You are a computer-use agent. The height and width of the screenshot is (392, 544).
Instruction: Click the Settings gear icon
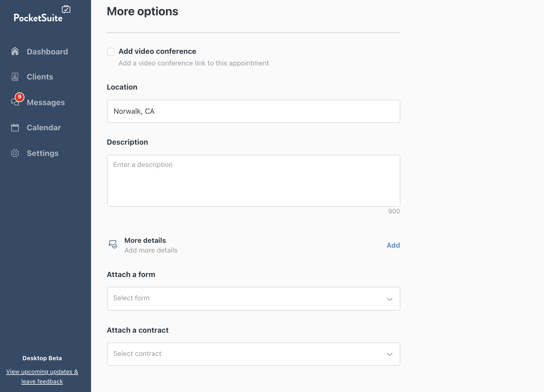tap(15, 153)
